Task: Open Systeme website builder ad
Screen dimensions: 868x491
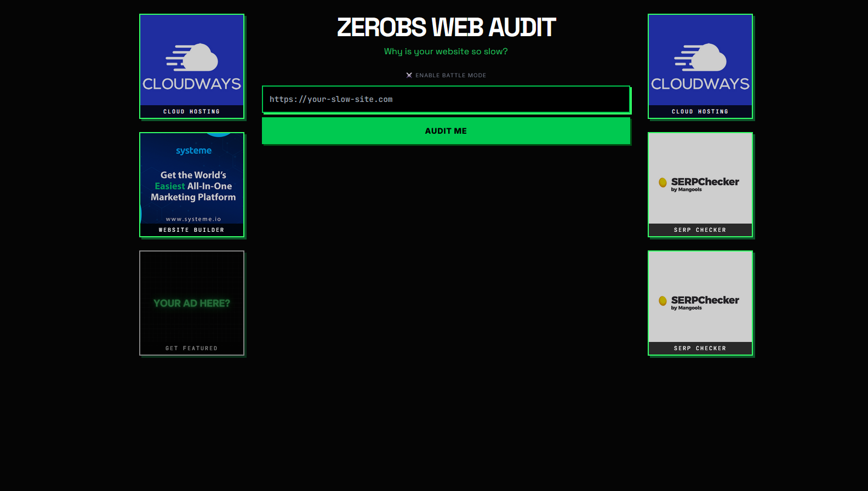Action: point(192,185)
